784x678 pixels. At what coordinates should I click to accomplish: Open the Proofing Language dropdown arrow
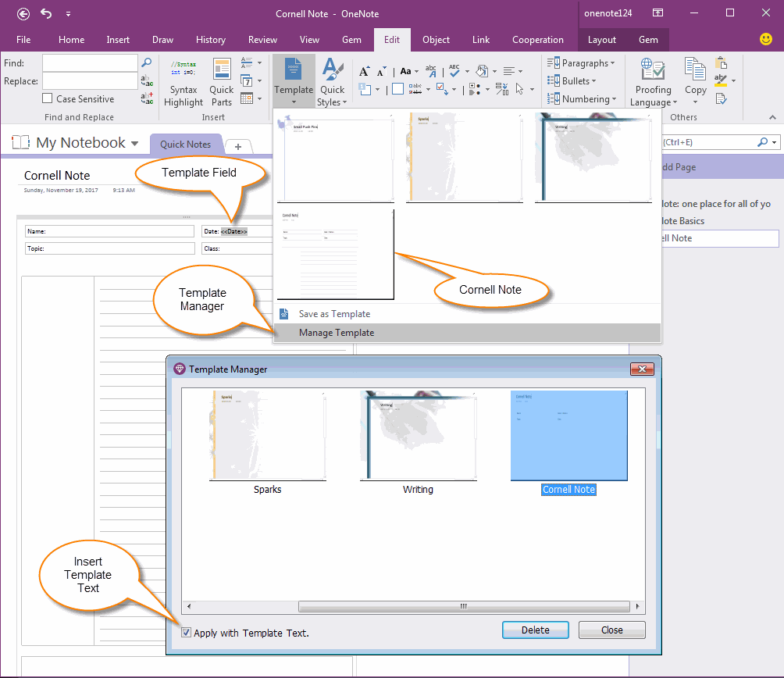click(675, 102)
